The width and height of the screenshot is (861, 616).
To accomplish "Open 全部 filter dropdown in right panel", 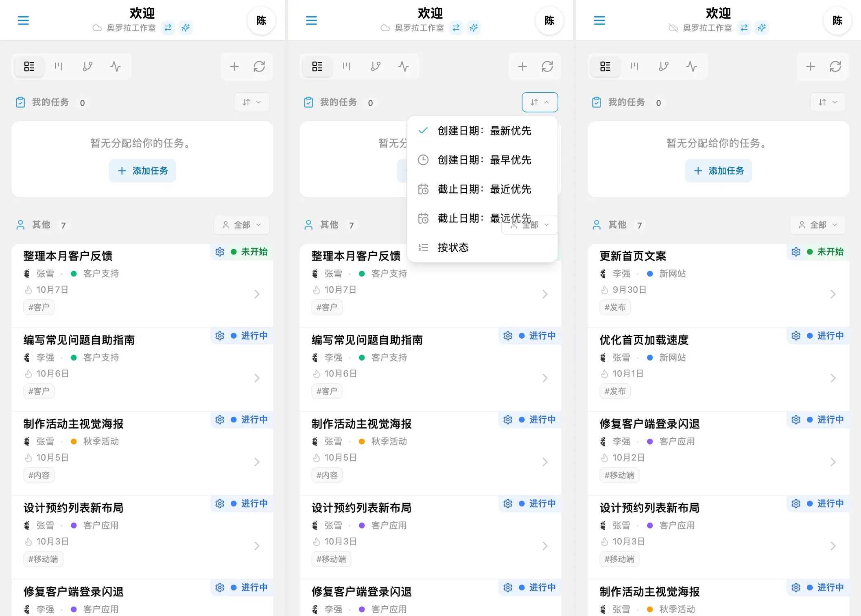I will (818, 225).
